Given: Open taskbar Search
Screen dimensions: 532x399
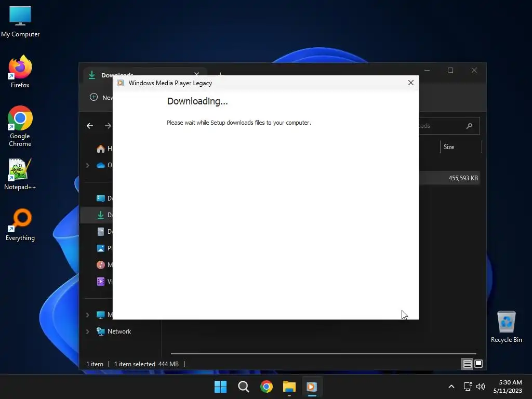Looking at the screenshot, I should (x=244, y=387).
